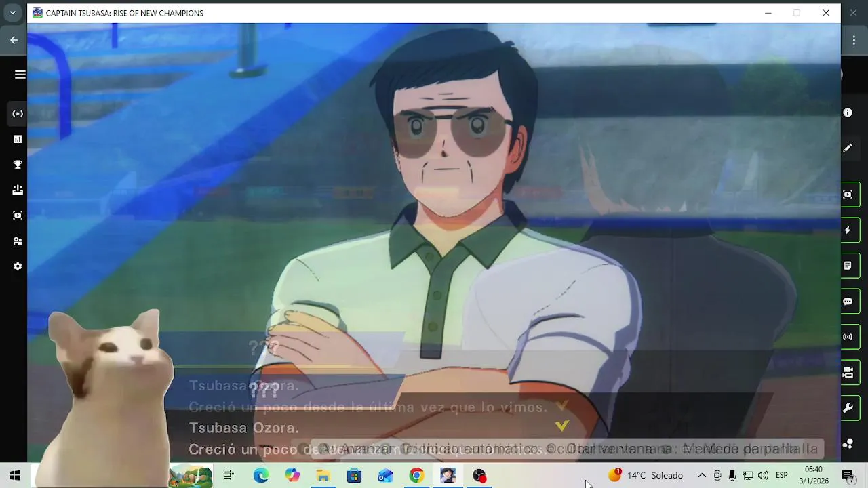
Task: Open Microsoft Store from the taskbar
Action: (354, 476)
